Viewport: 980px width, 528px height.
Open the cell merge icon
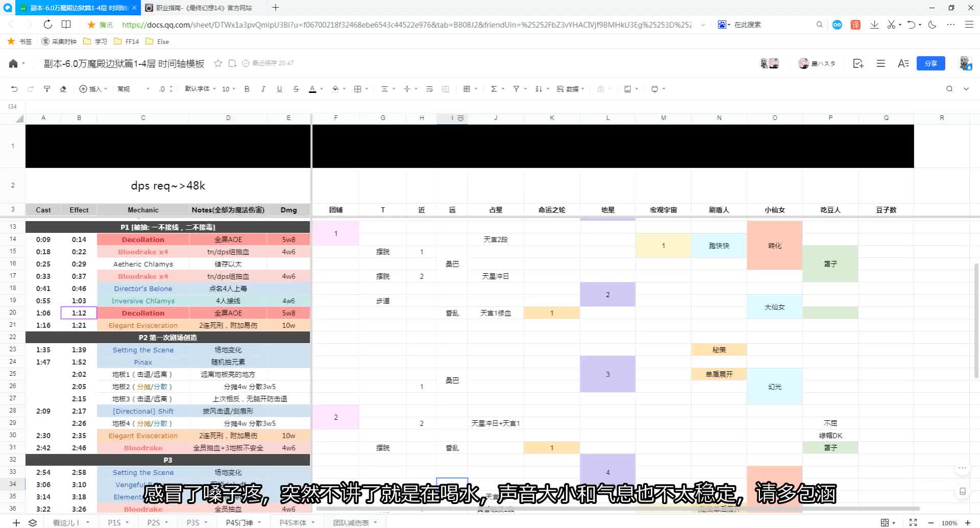(x=445, y=88)
